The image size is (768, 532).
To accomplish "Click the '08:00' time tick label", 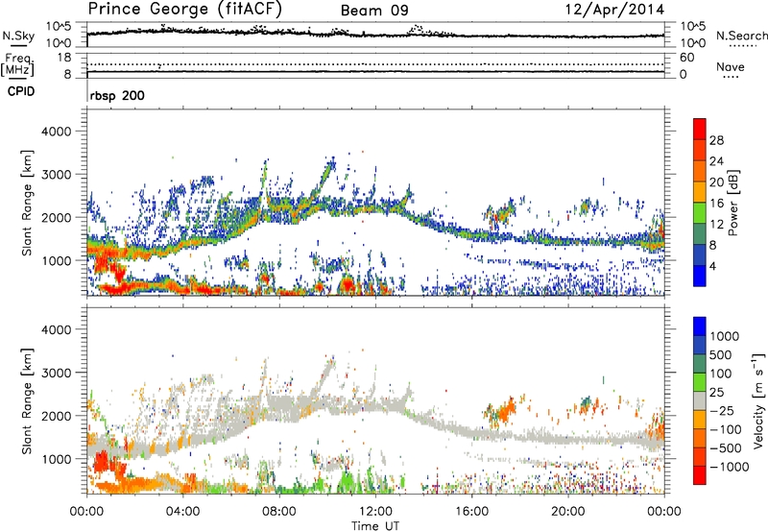I will (279, 512).
